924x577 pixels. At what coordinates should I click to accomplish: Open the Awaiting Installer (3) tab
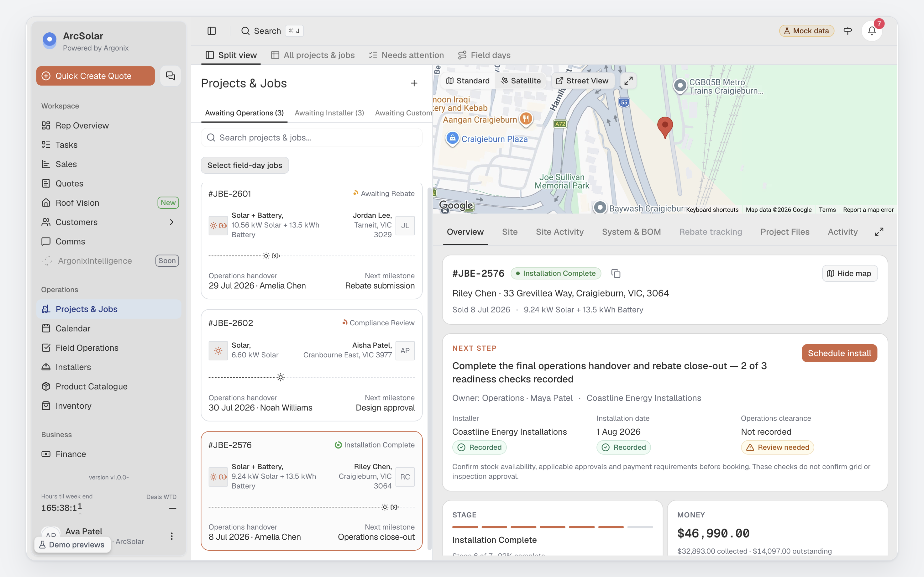coord(329,113)
